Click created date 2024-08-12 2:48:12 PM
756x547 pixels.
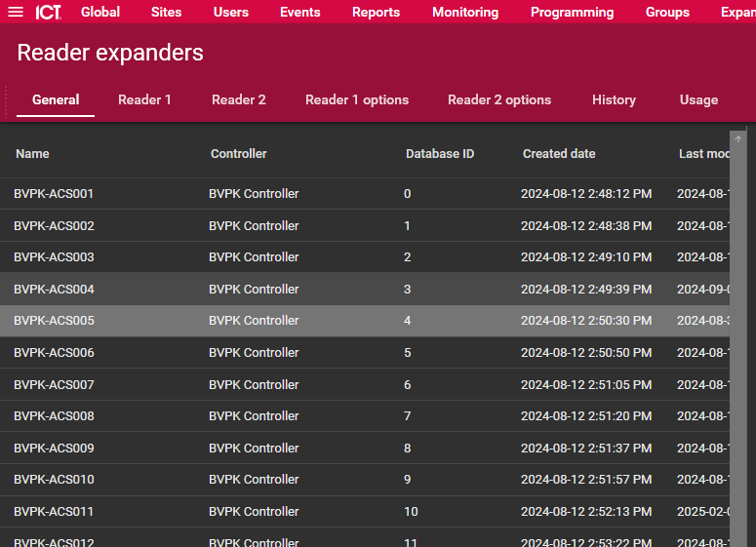(x=586, y=194)
